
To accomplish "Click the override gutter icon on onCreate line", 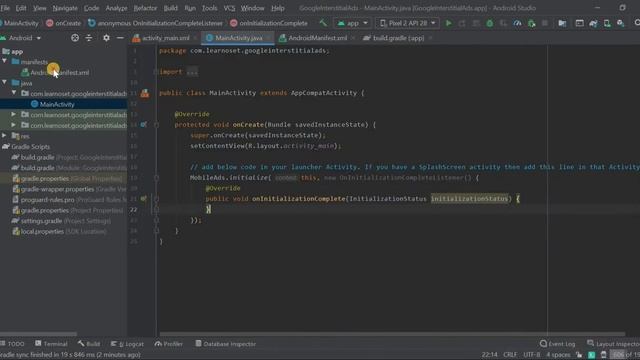I will (x=144, y=124).
